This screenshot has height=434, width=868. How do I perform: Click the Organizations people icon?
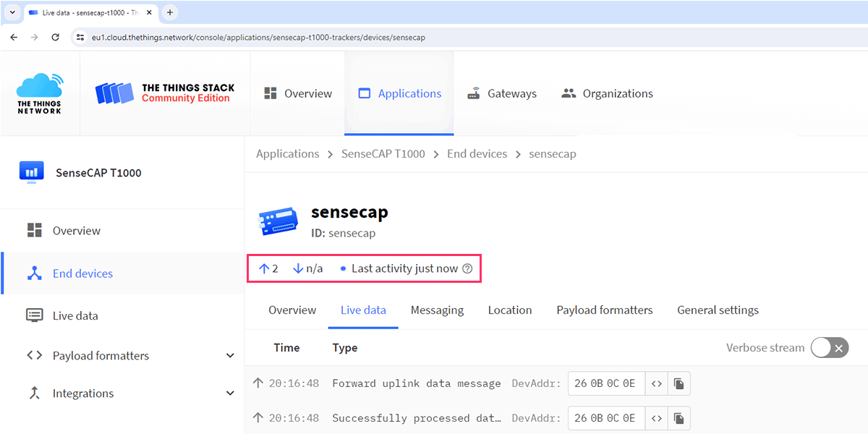click(569, 93)
